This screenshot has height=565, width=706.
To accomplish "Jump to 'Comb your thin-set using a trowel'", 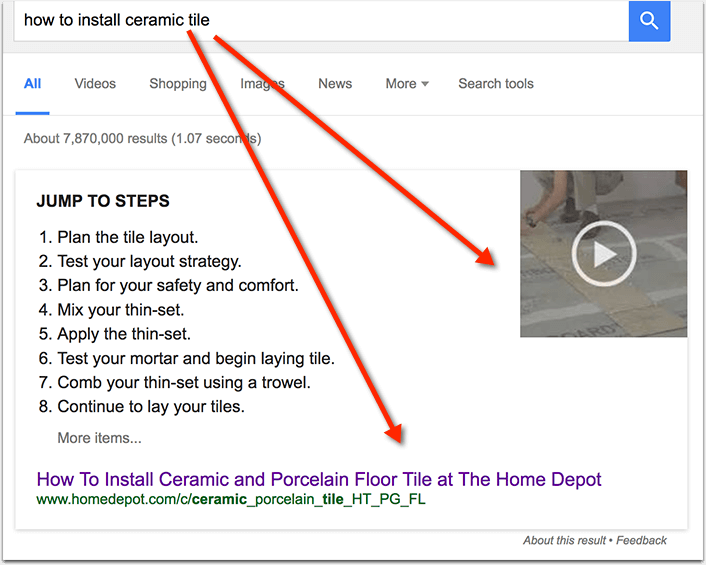I will (184, 382).
